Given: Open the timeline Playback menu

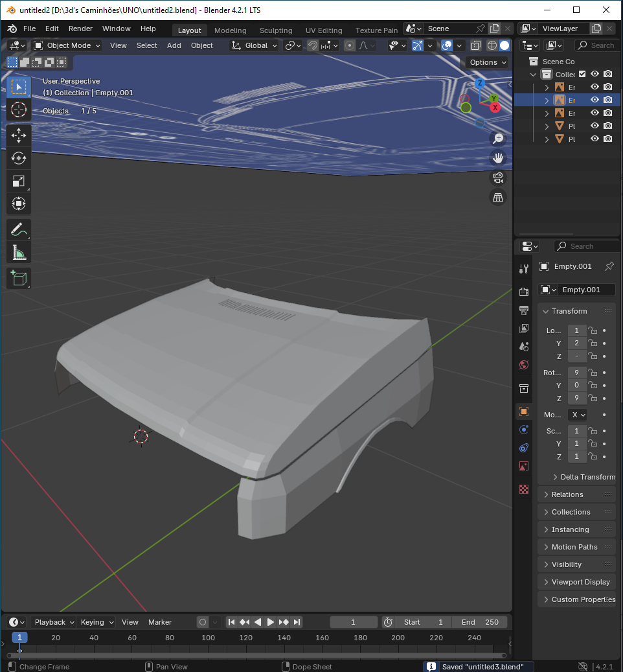Looking at the screenshot, I should 54,622.
